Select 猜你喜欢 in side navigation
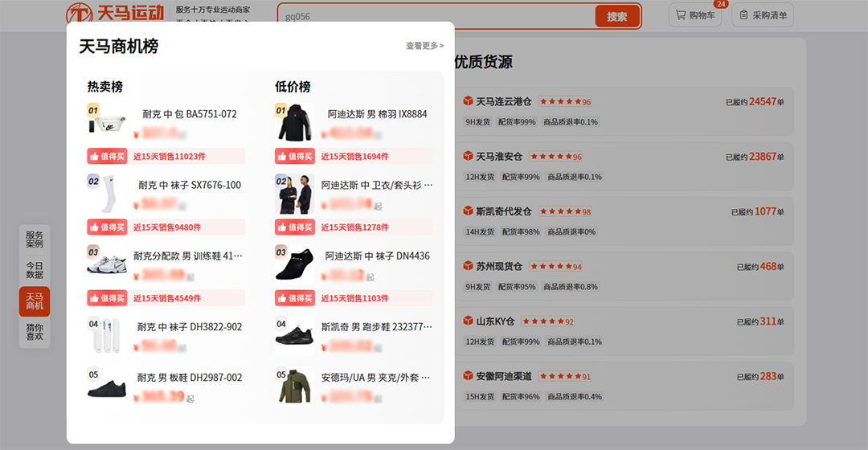Image resolution: width=868 pixels, height=450 pixels. click(x=35, y=332)
